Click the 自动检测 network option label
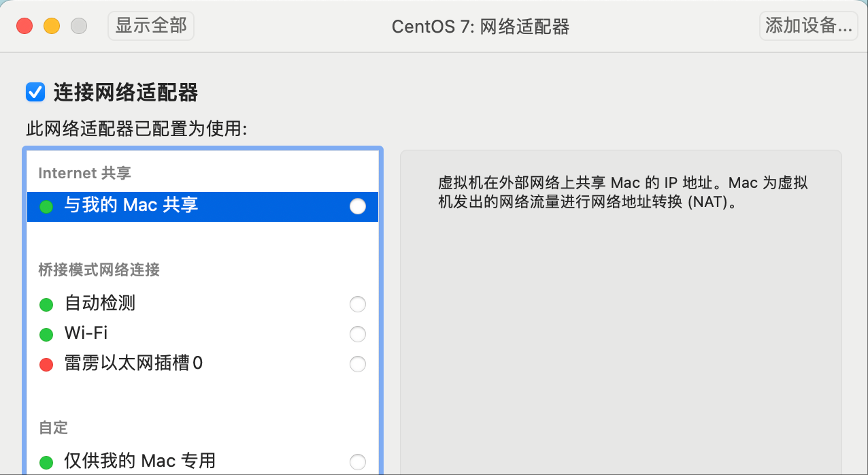The image size is (868, 475). (100, 304)
